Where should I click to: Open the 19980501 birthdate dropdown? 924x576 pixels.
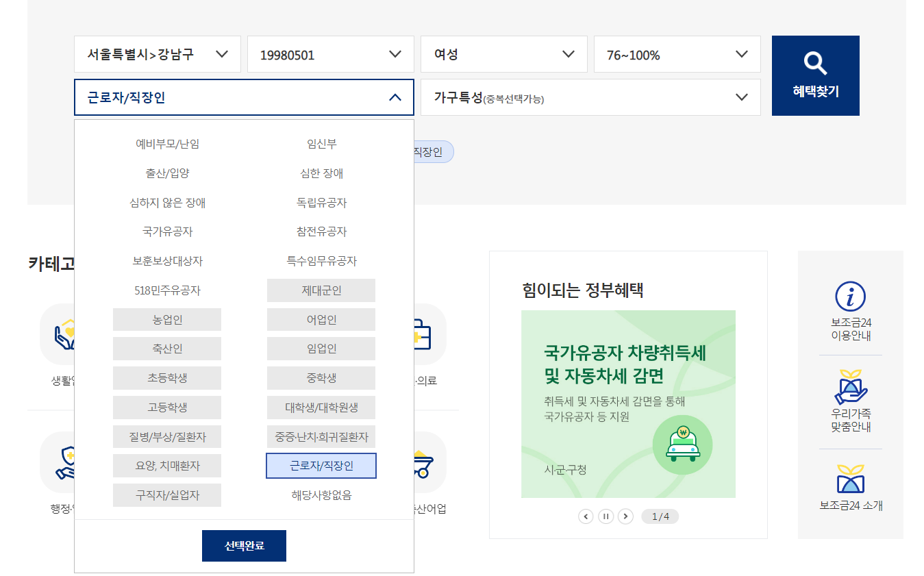(x=331, y=54)
